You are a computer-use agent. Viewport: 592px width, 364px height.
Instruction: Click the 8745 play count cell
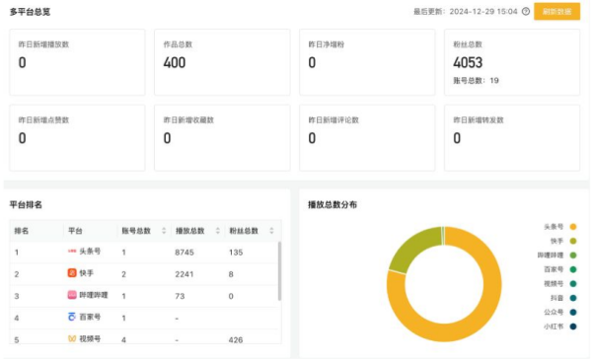tap(185, 253)
